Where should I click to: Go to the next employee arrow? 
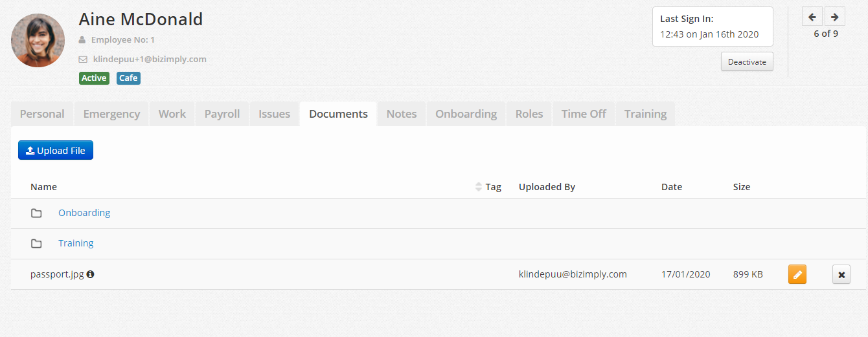tap(835, 17)
